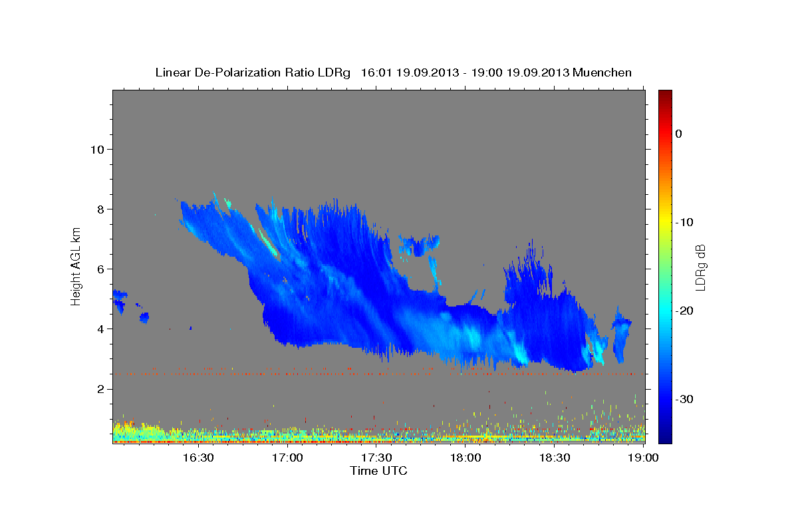This screenshot has height=532, width=798.
Task: Click the colorbar value 0
Action: [679, 134]
